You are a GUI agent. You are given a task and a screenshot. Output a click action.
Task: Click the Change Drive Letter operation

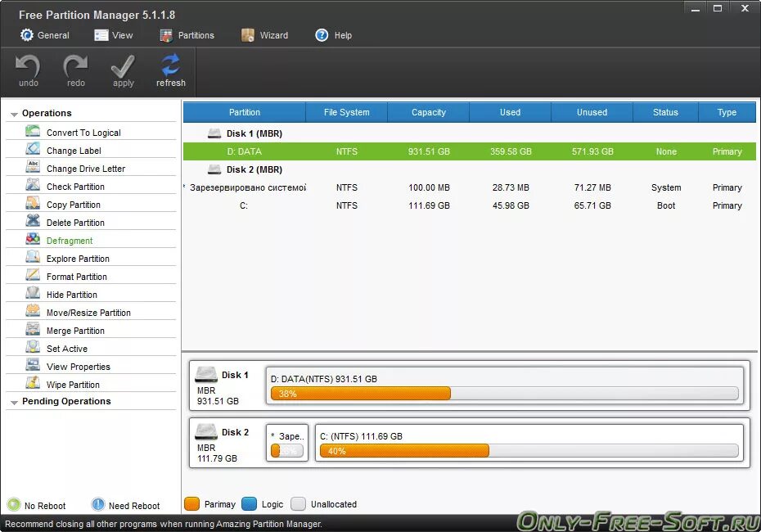click(x=91, y=168)
